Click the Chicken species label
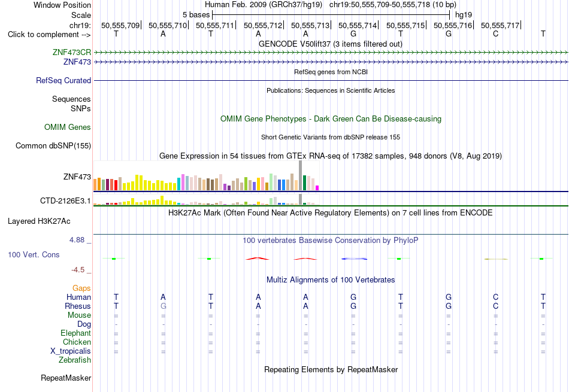This screenshot has height=392, width=569. point(77,342)
